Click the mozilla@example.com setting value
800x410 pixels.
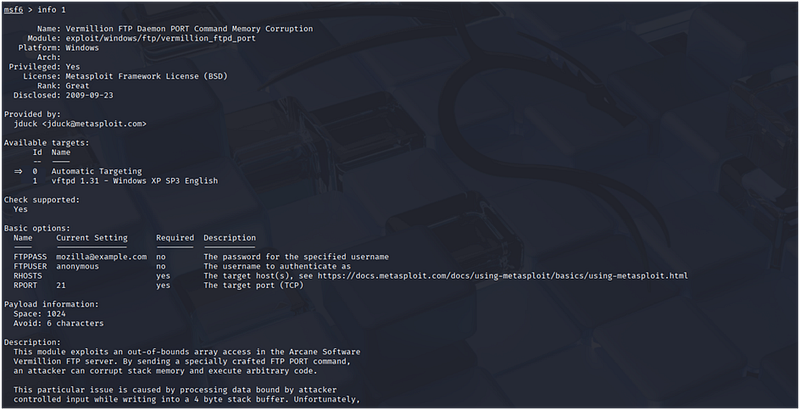coord(102,257)
